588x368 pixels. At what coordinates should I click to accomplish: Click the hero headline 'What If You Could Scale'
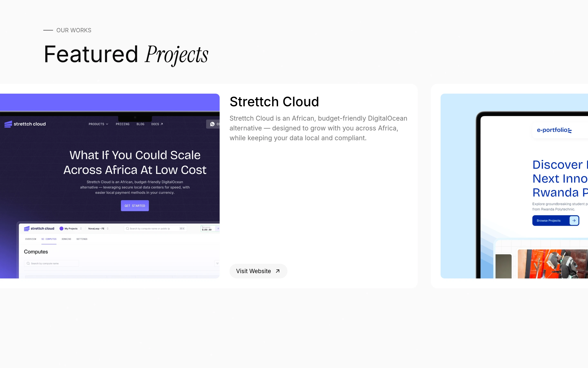point(135,155)
